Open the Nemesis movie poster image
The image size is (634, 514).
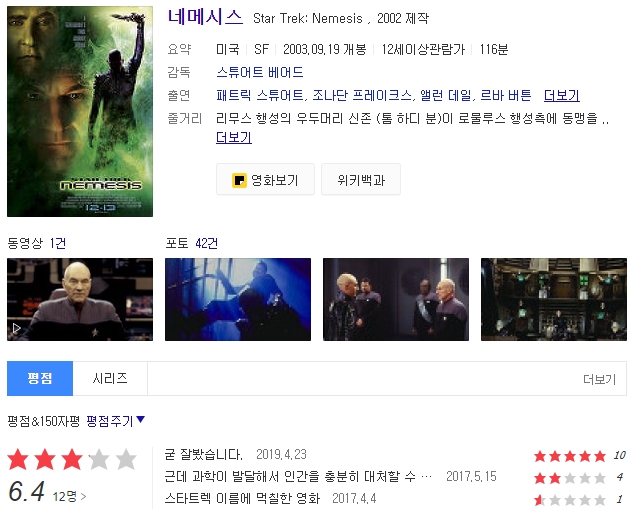click(x=80, y=112)
